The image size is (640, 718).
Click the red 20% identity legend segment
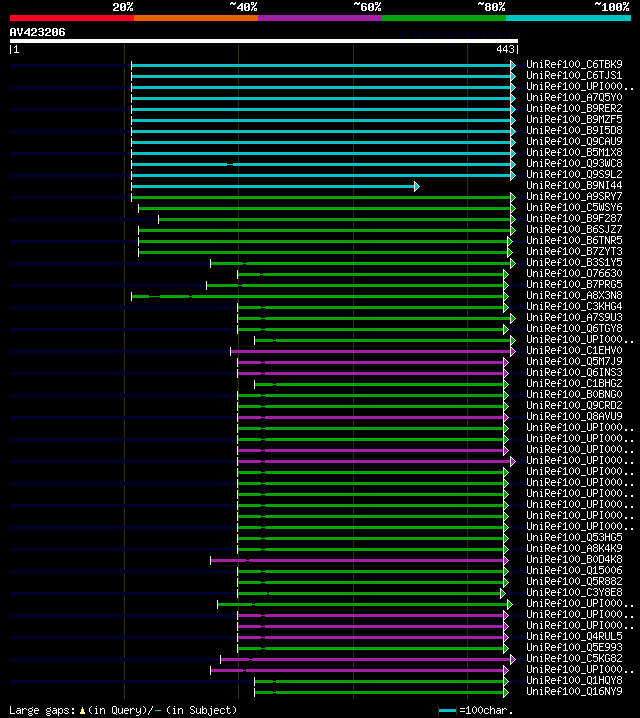click(x=72, y=18)
